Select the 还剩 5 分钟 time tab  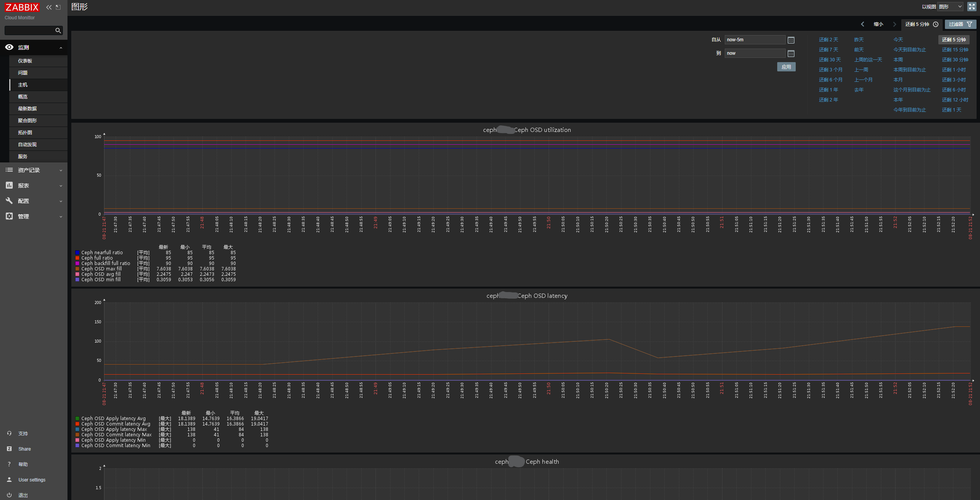(x=922, y=24)
